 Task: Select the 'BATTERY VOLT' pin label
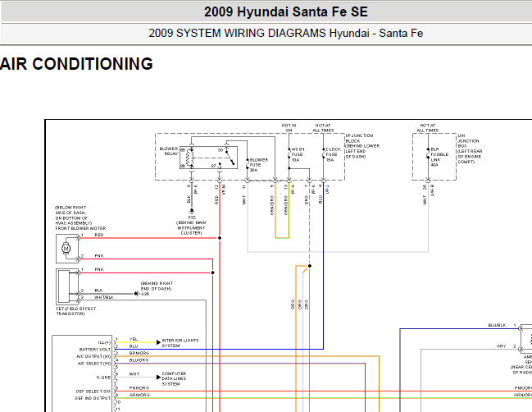[95, 349]
